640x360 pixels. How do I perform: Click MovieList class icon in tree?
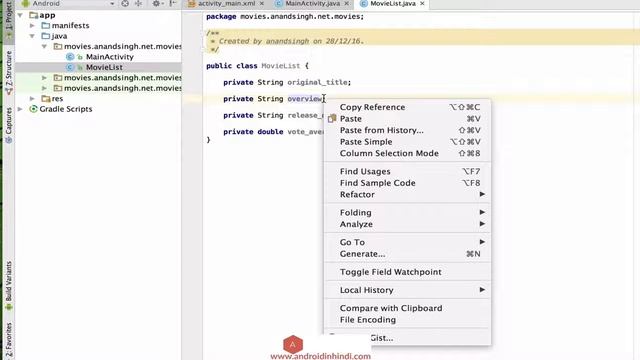click(x=70, y=67)
